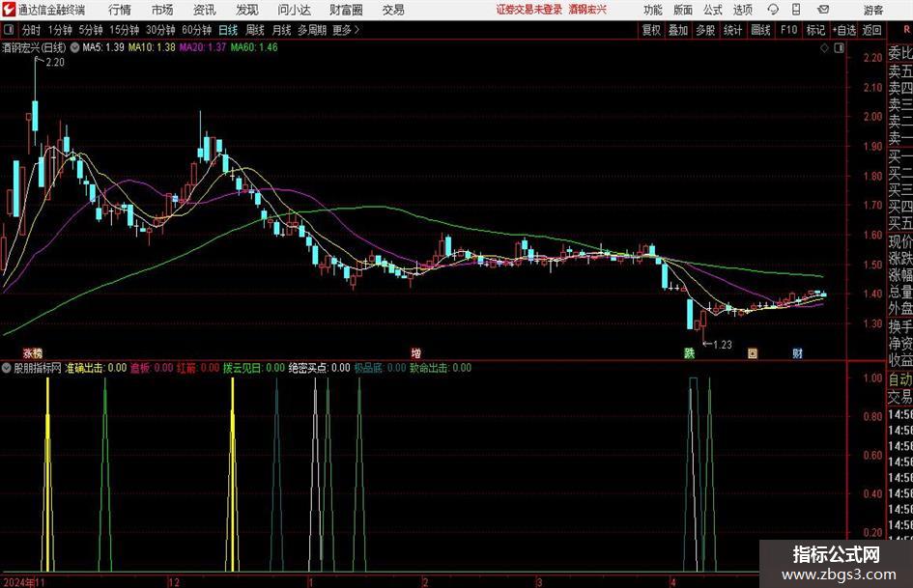Open the 交易 menu

pyautogui.click(x=393, y=10)
